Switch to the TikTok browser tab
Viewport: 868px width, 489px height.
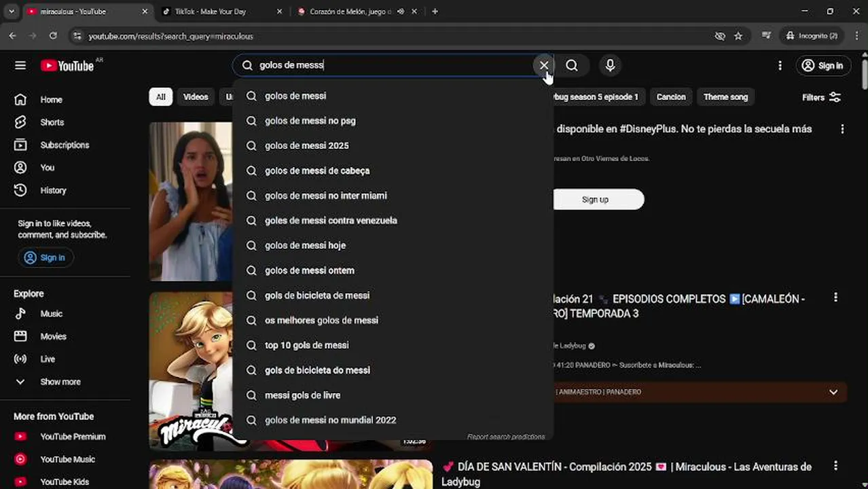click(221, 12)
